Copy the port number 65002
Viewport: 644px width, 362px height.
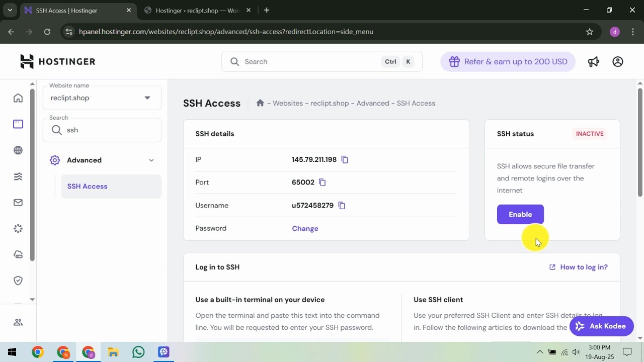click(323, 183)
